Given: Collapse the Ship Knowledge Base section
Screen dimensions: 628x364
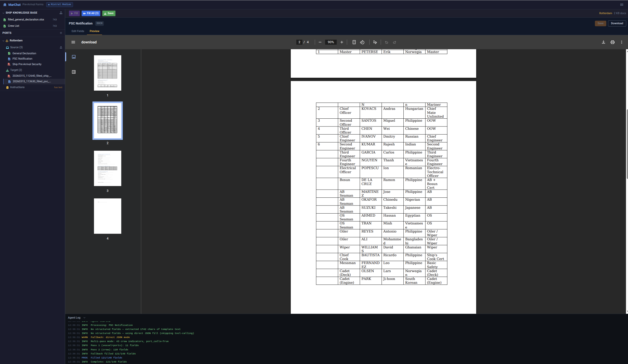Looking at the screenshot, I should (3, 12).
